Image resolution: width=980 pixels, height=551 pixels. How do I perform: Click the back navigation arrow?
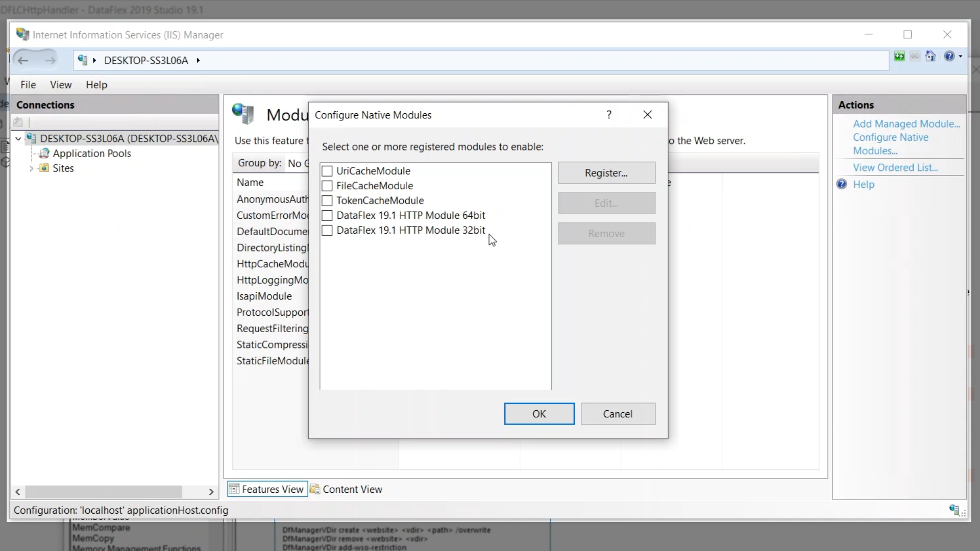pyautogui.click(x=23, y=61)
